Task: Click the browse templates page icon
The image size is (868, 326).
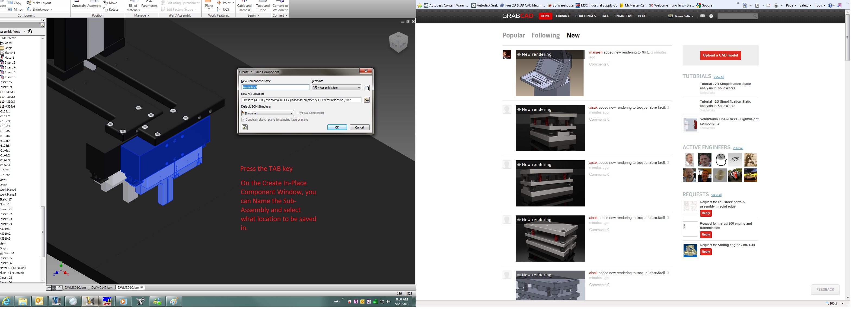Action: point(367,88)
